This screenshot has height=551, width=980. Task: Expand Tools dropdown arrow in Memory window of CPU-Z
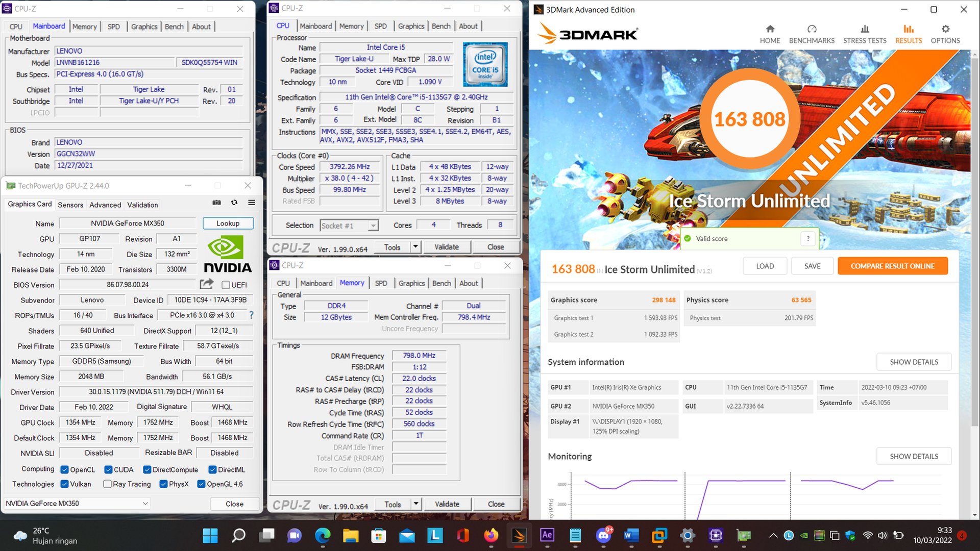(x=416, y=504)
